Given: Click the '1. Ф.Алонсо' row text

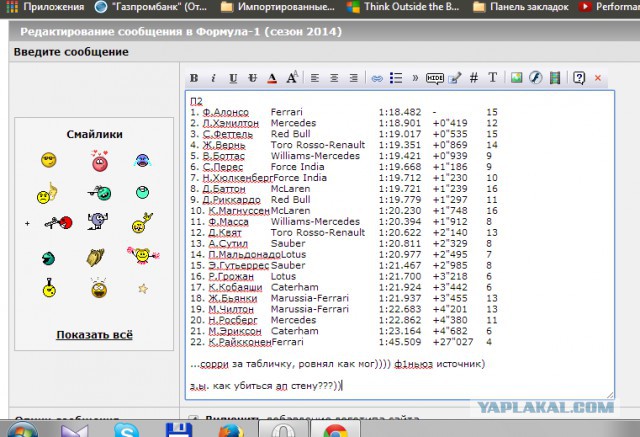Looking at the screenshot, I should [x=220, y=112].
